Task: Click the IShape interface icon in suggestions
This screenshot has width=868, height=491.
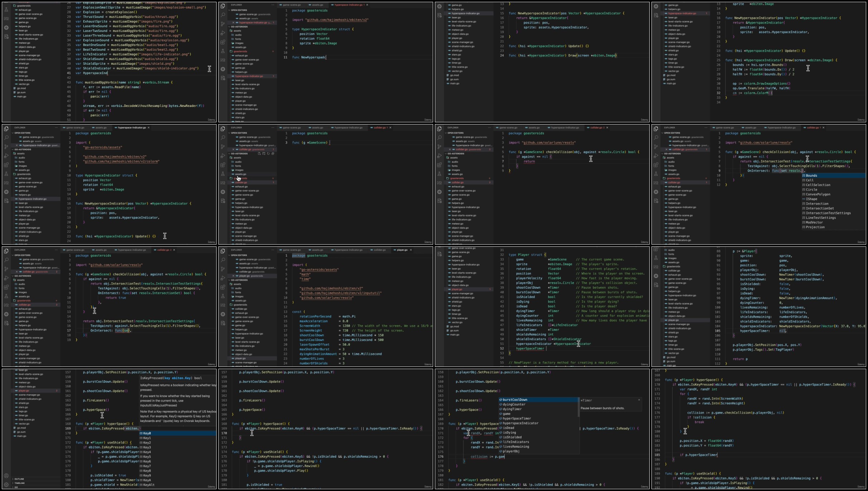Action: (x=804, y=199)
